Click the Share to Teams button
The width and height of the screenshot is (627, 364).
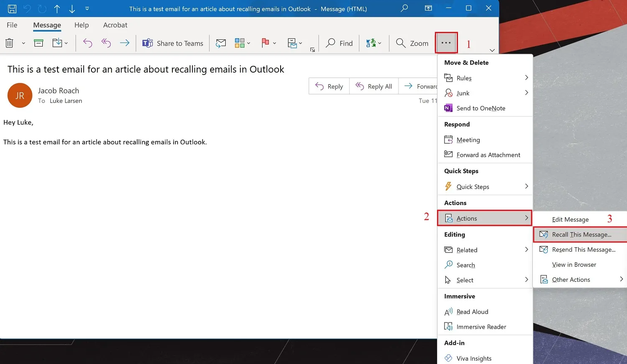point(173,43)
